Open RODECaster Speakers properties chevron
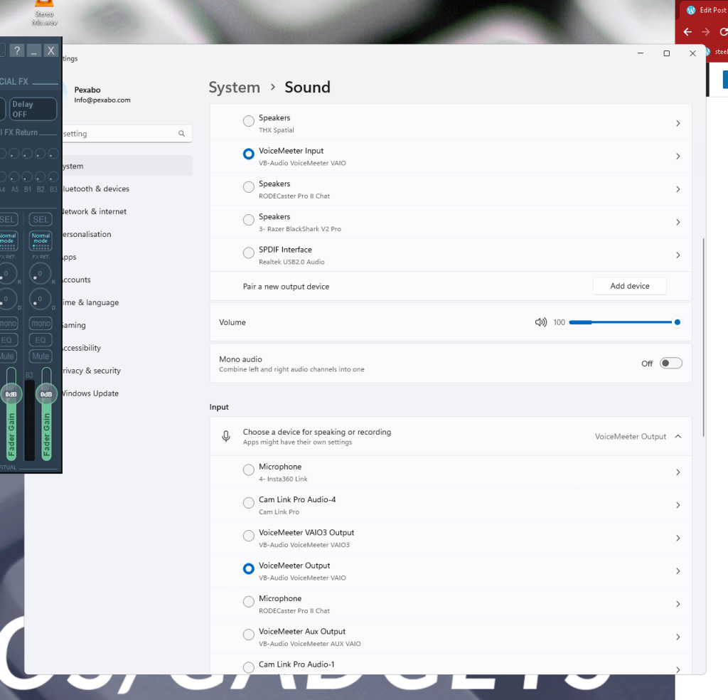Screen dimensions: 728x700 [678, 189]
